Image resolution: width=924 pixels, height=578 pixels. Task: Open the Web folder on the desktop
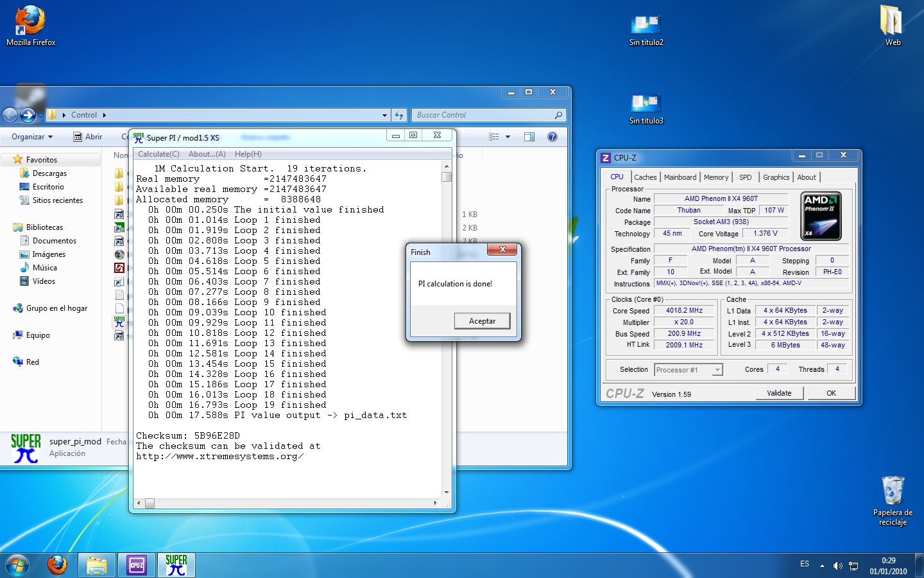click(893, 26)
